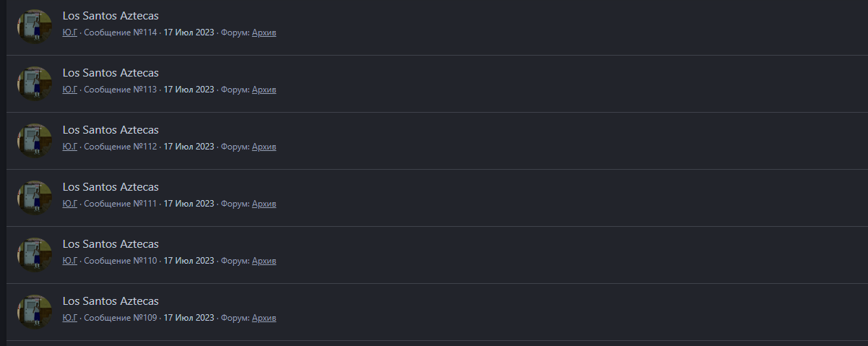Click the avatar beside message №114
The width and height of the screenshot is (868, 346).
[35, 27]
